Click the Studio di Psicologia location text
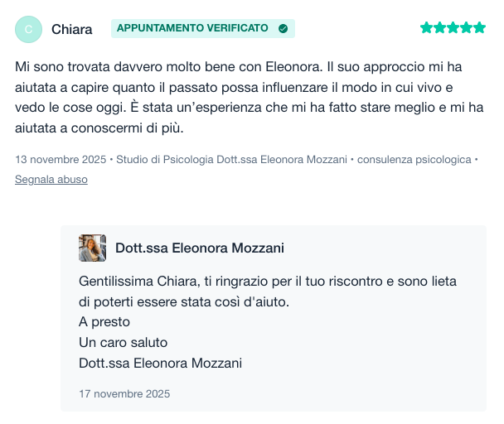 click(x=223, y=159)
